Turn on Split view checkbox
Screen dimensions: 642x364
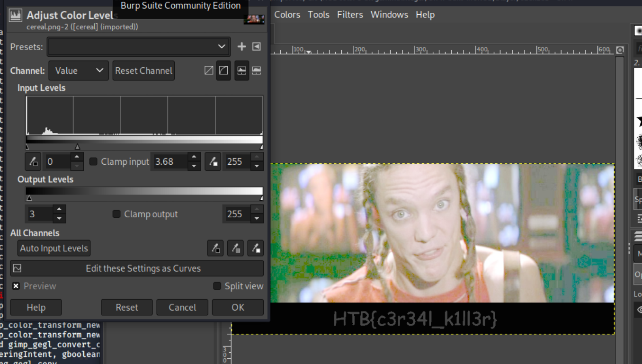click(217, 286)
